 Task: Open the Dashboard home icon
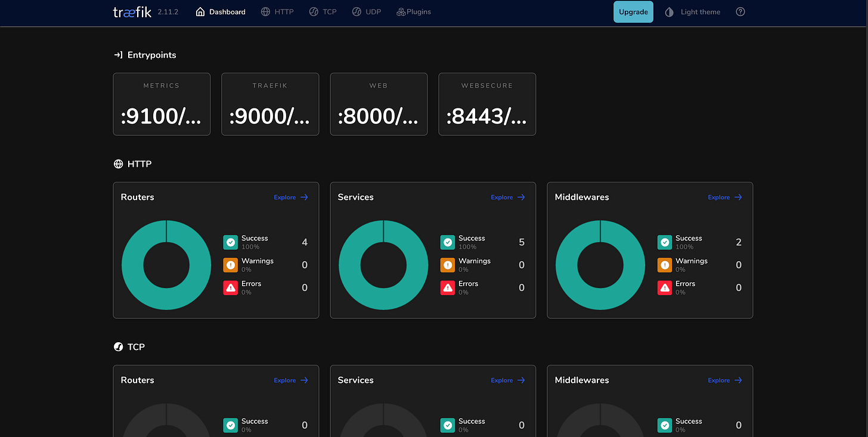tap(200, 12)
